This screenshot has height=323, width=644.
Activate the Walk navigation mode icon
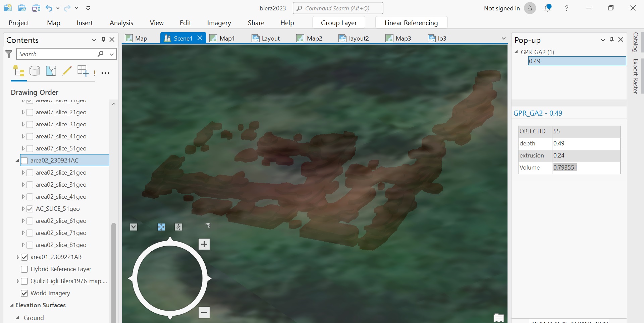tap(178, 227)
